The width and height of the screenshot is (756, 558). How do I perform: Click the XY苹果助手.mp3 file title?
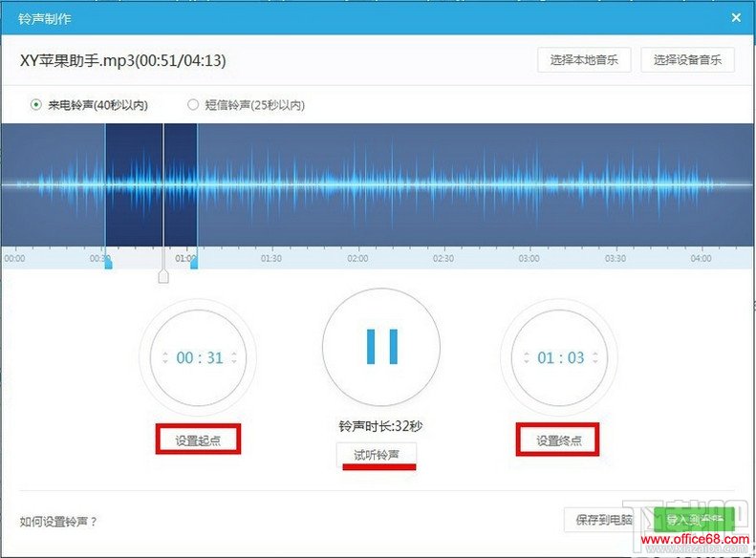tap(123, 61)
